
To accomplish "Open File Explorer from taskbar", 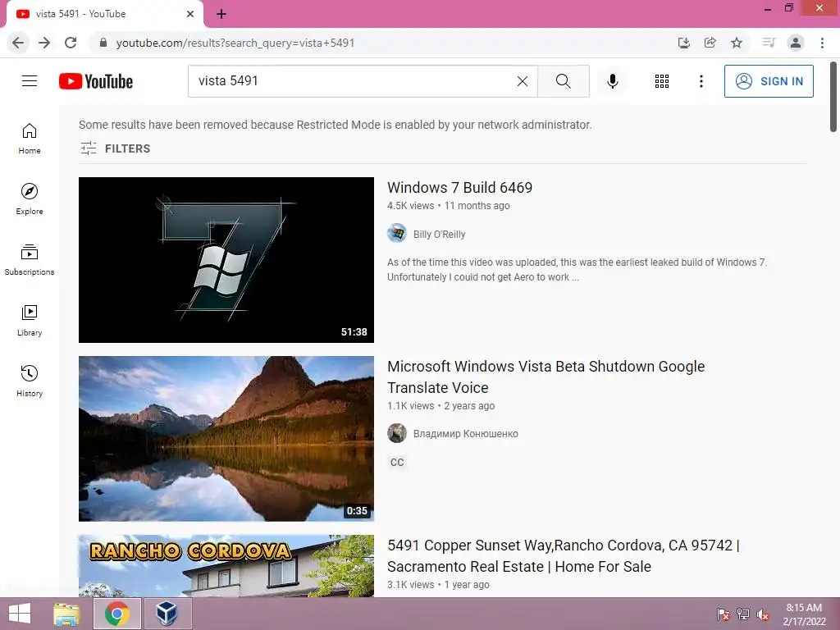I will [x=66, y=614].
